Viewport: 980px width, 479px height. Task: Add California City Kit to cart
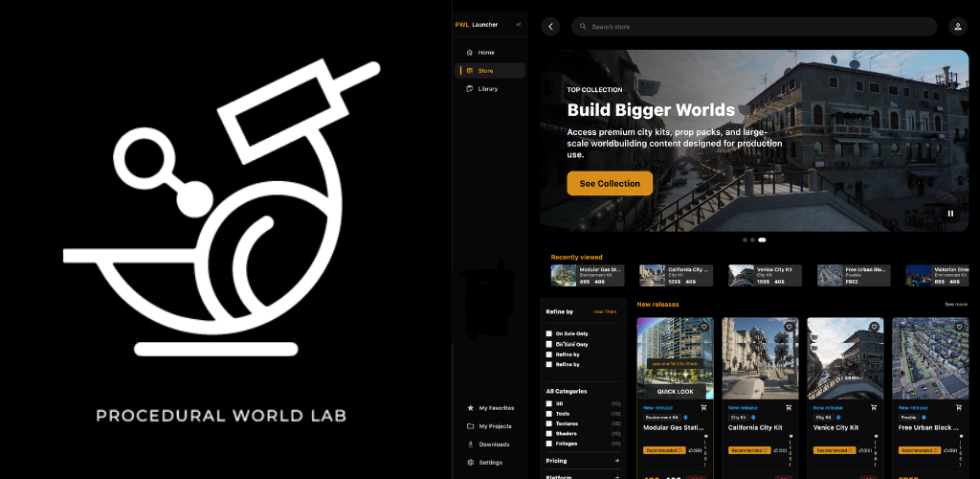pos(789,408)
